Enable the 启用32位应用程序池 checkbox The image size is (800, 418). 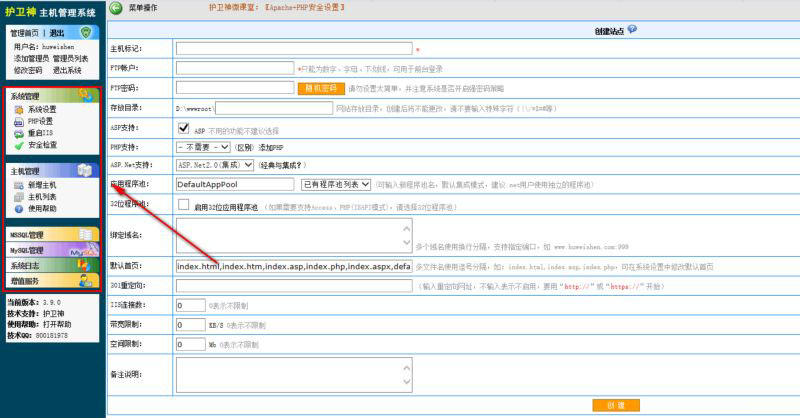click(x=184, y=205)
